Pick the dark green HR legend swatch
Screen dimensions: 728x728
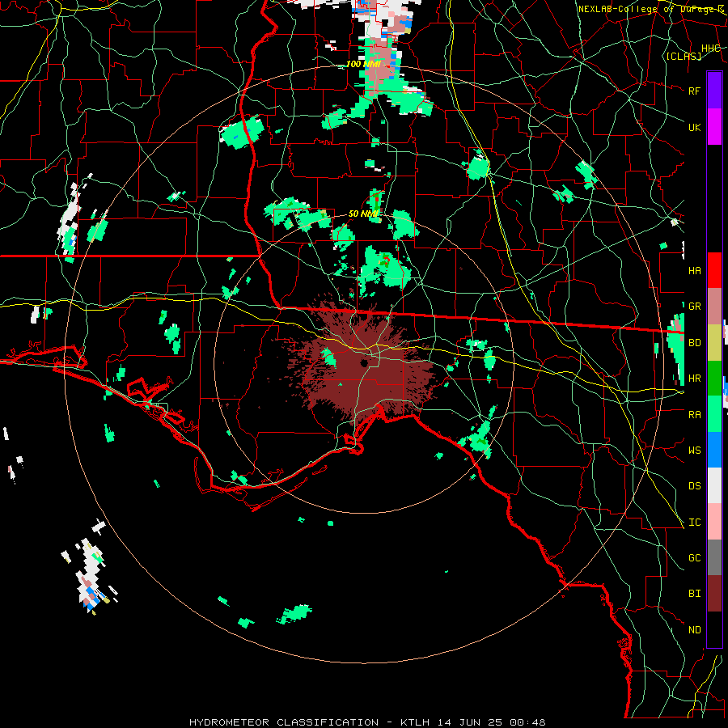[714, 379]
